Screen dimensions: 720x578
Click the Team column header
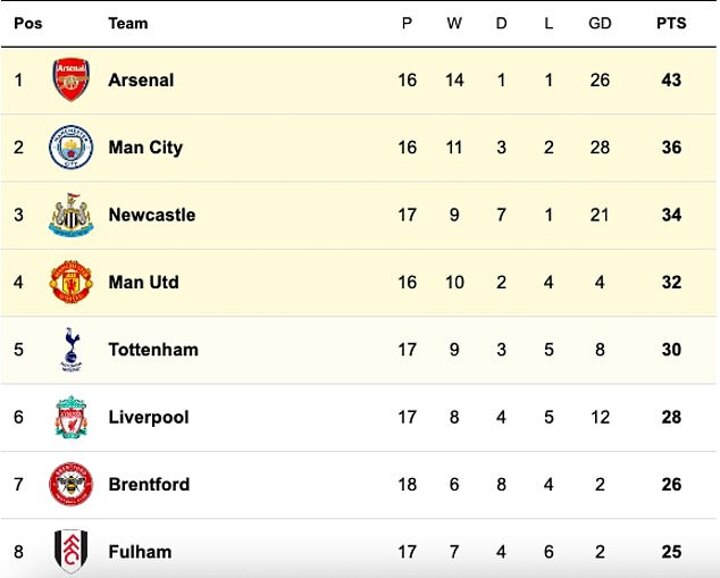click(x=127, y=23)
